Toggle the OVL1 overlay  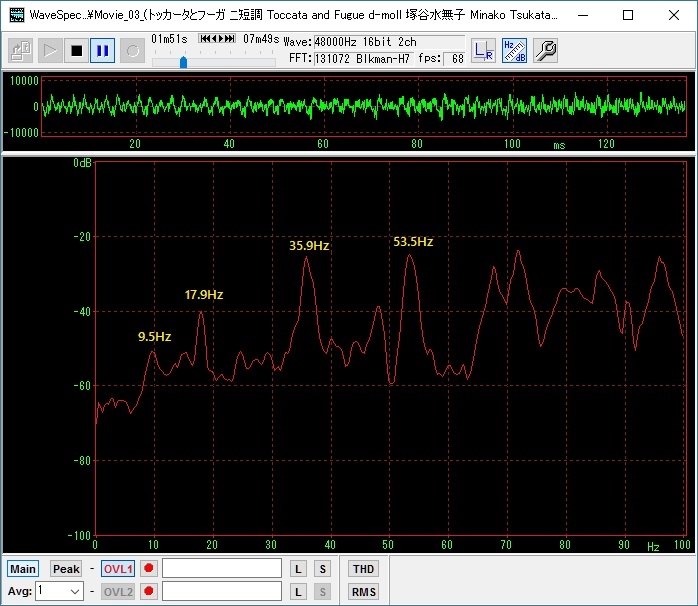(x=118, y=568)
